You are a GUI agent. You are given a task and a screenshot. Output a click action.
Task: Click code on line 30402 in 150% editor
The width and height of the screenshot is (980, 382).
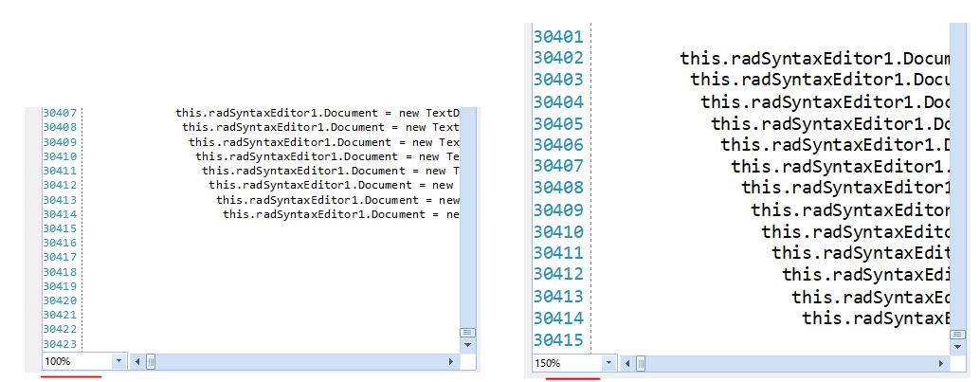tap(815, 59)
